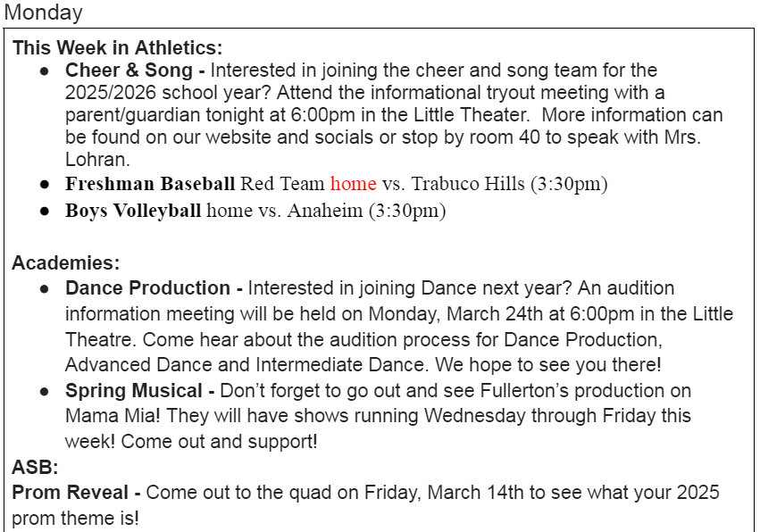Click the name Lohran in the text
The width and height of the screenshot is (760, 532).
pyautogui.click(x=97, y=160)
